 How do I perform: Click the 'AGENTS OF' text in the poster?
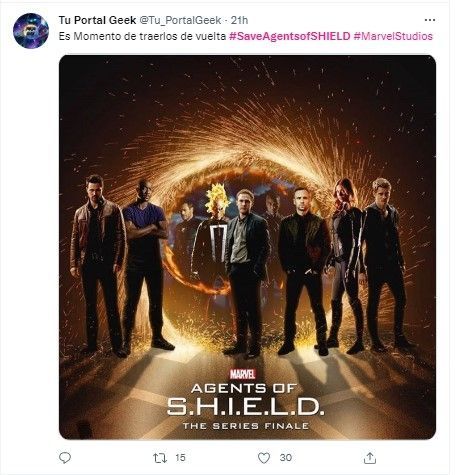244,388
